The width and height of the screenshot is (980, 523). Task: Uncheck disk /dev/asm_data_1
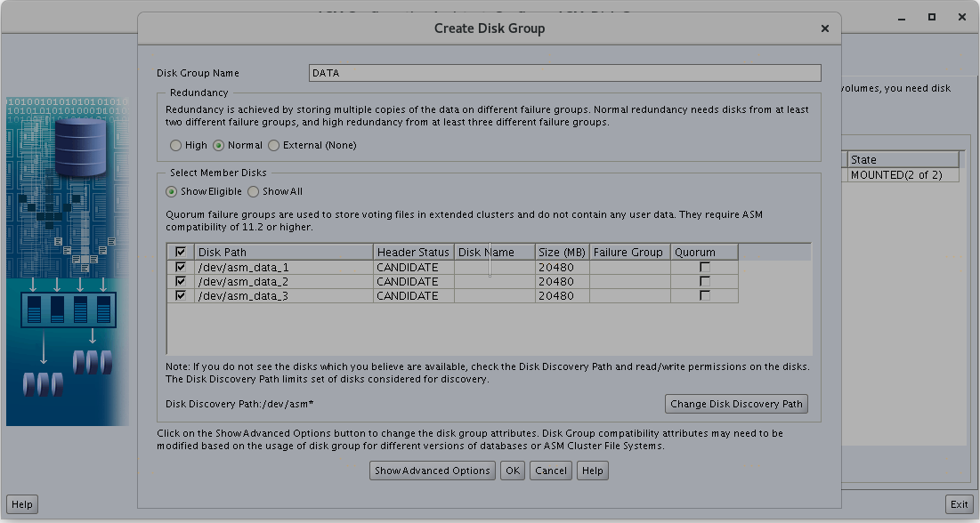click(x=181, y=267)
